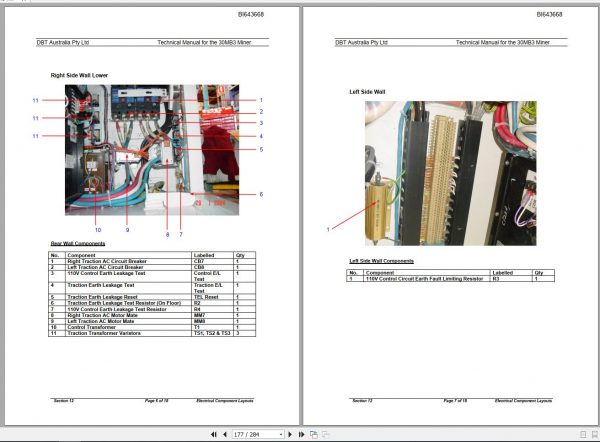Click 'Left Side Wall Components' underlined heading
This screenshot has width=600, height=442.
coord(381,261)
